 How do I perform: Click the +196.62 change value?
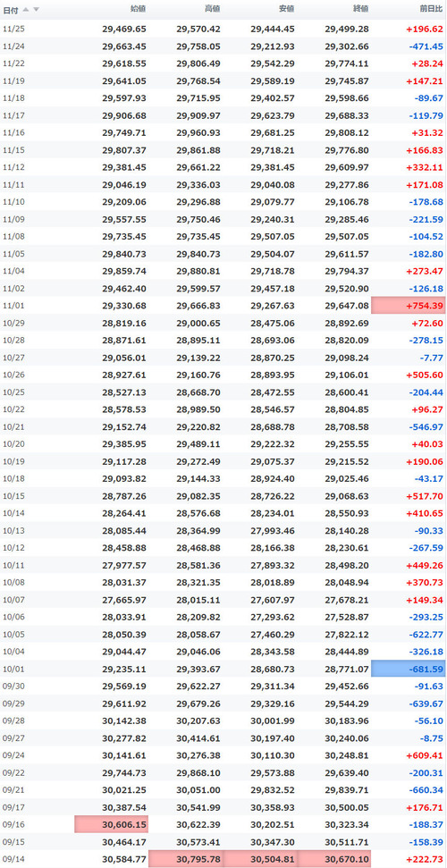pos(425,29)
